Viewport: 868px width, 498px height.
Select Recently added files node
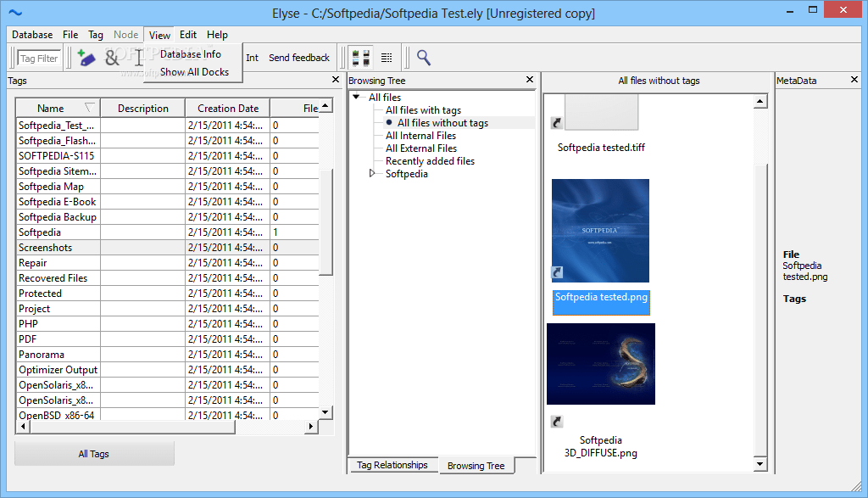pos(430,161)
